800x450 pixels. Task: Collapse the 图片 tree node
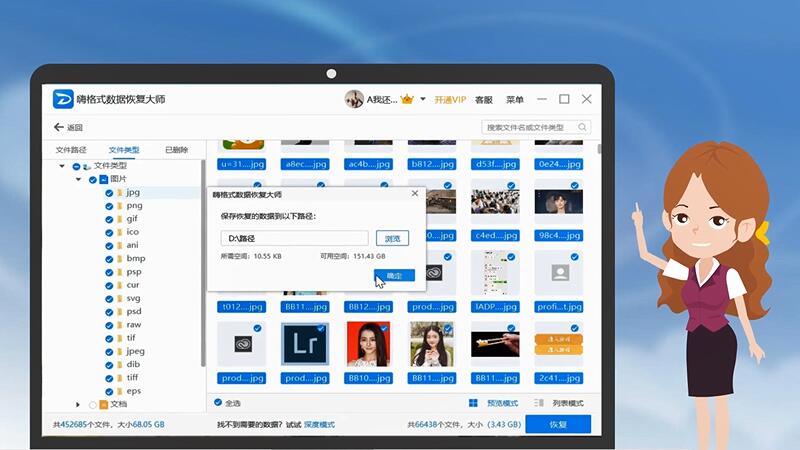click(x=78, y=179)
